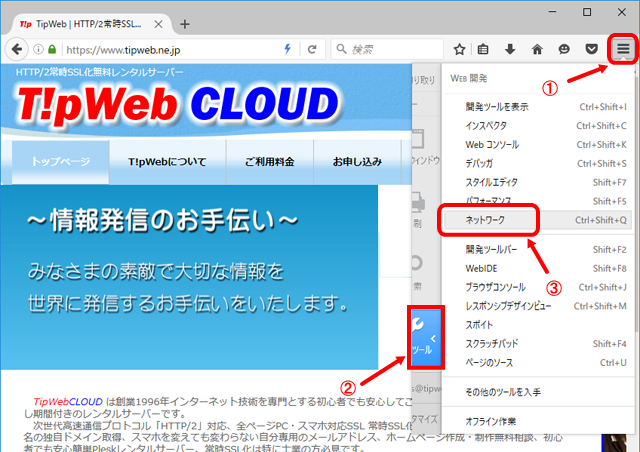Select その他のツールを入手 menu item
Screen dimensions: 640x452
coord(538,392)
